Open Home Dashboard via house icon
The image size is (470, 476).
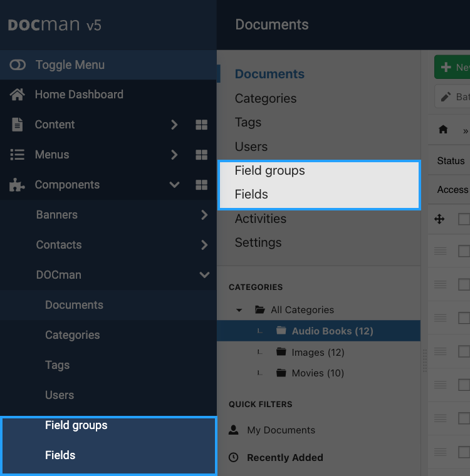(x=18, y=95)
